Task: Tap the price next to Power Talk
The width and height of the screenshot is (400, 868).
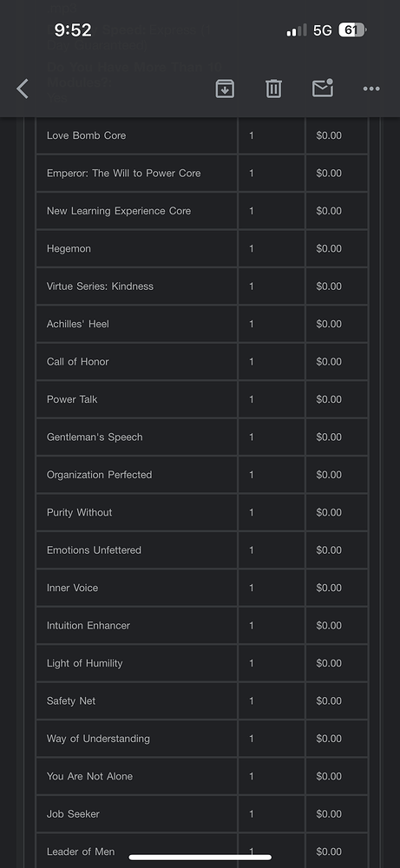Action: point(329,399)
